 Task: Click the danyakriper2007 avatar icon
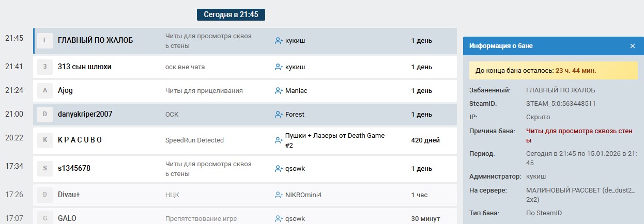[45, 114]
